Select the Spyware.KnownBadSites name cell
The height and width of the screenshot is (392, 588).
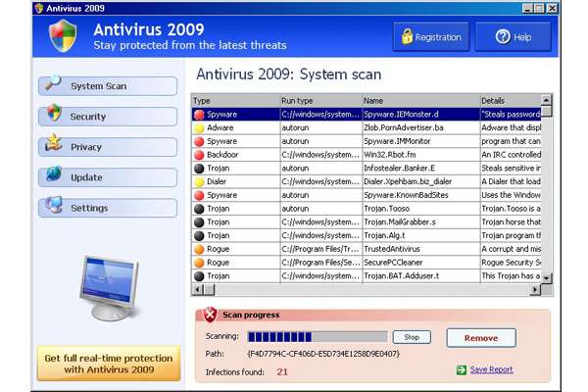(x=421, y=195)
